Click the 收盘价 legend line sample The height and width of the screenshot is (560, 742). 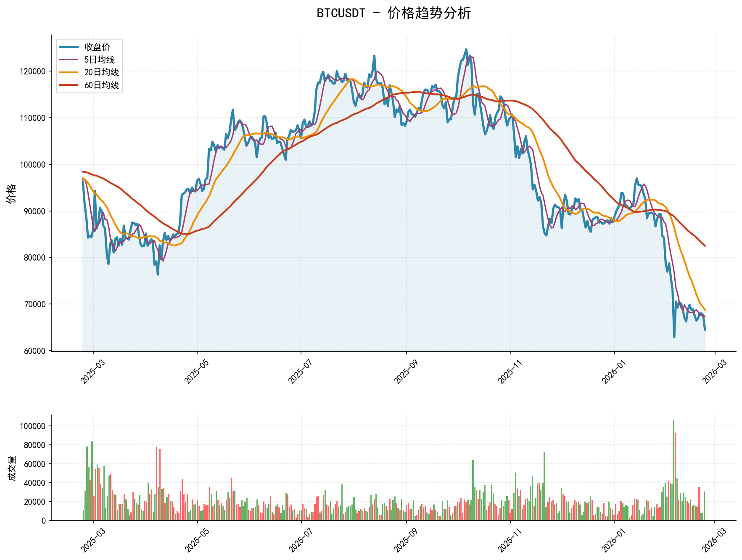(69, 47)
